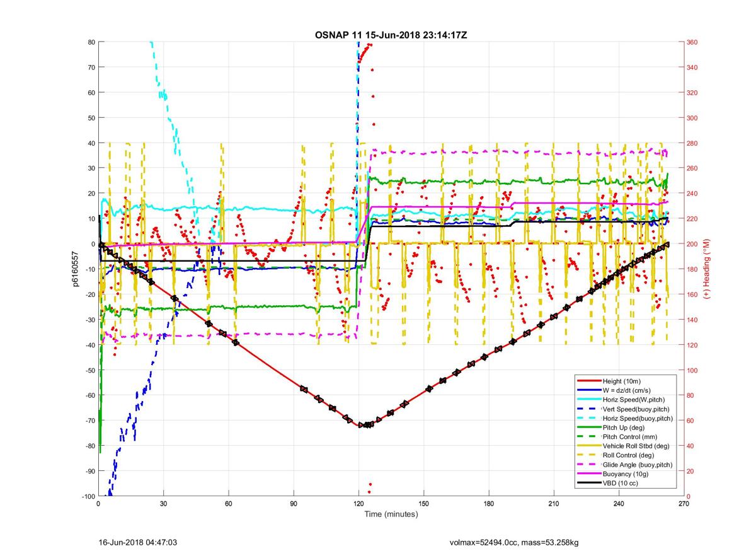
Task: Click the '70' tick label on the left axis
Action: pos(91,67)
